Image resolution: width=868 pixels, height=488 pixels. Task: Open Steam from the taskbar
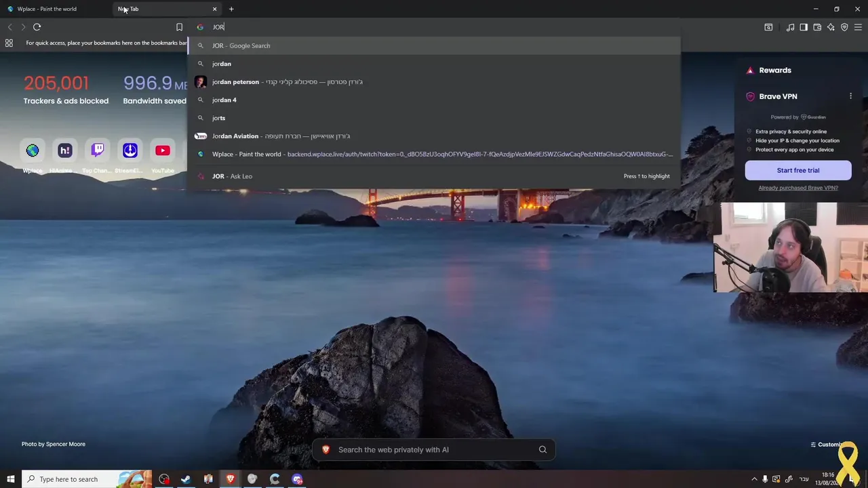[186, 479]
